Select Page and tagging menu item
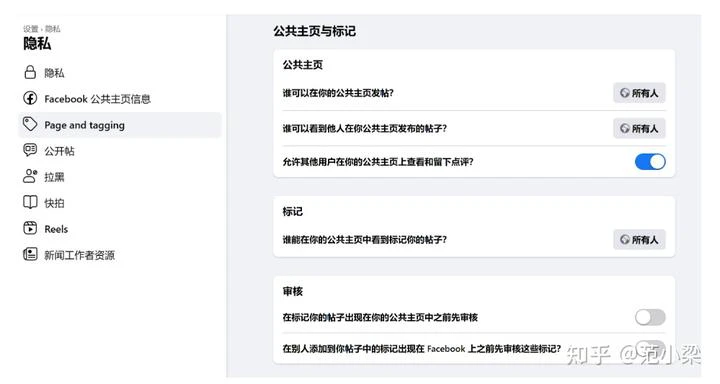The height and width of the screenshot is (384, 720). [x=119, y=125]
